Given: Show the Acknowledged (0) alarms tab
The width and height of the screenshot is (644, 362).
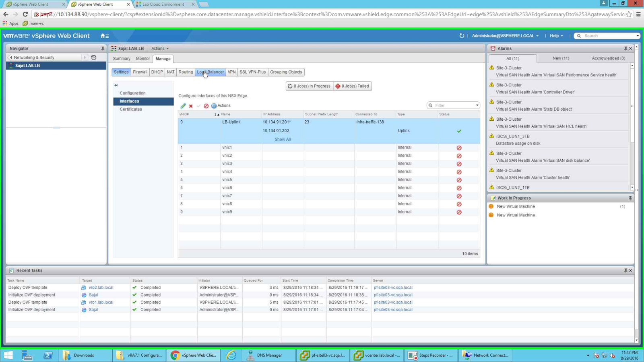Looking at the screenshot, I should click(608, 58).
